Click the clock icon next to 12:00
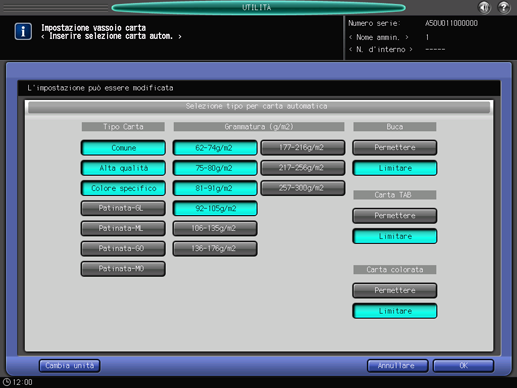Viewport: 517px width, 388px height. tap(7, 382)
